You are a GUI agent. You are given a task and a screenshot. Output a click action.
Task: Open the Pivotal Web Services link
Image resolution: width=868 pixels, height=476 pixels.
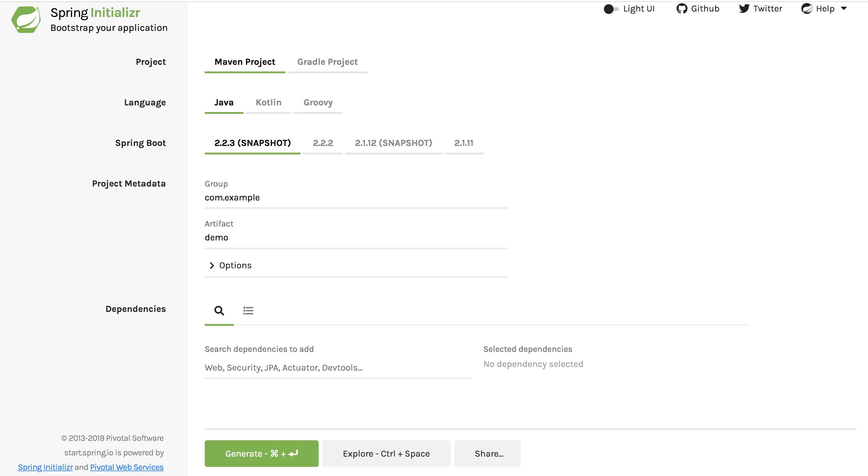[x=127, y=467]
